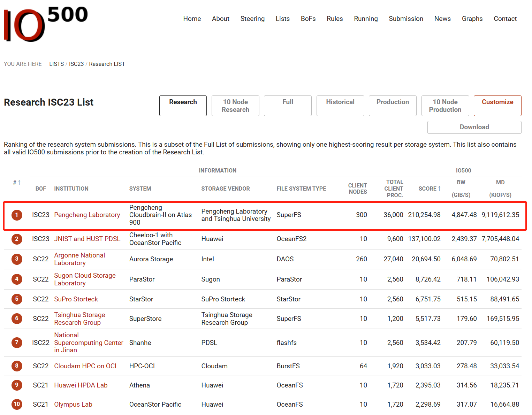Go to the Submission page
The width and height of the screenshot is (532, 415).
tap(406, 19)
